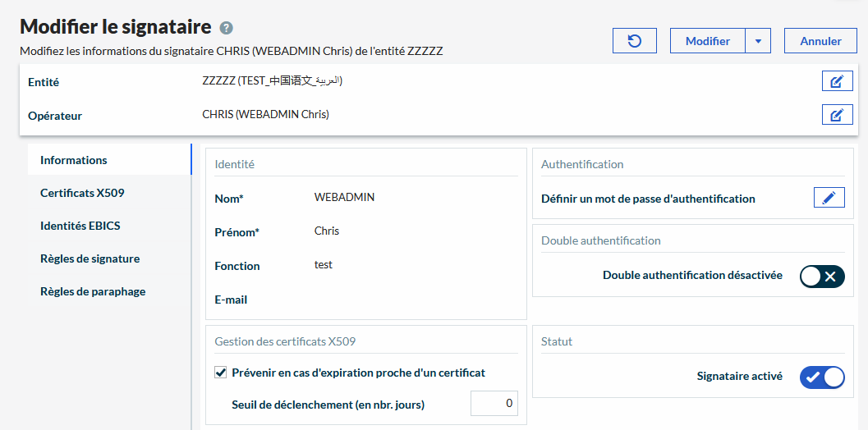Click the help question mark icon
This screenshot has height=430, width=868.
(x=227, y=28)
